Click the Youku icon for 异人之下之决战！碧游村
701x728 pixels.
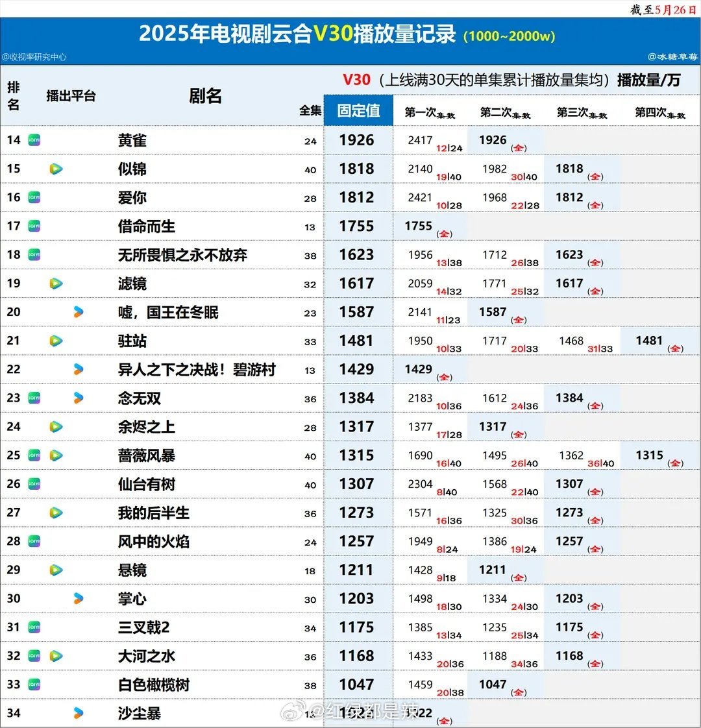(79, 369)
